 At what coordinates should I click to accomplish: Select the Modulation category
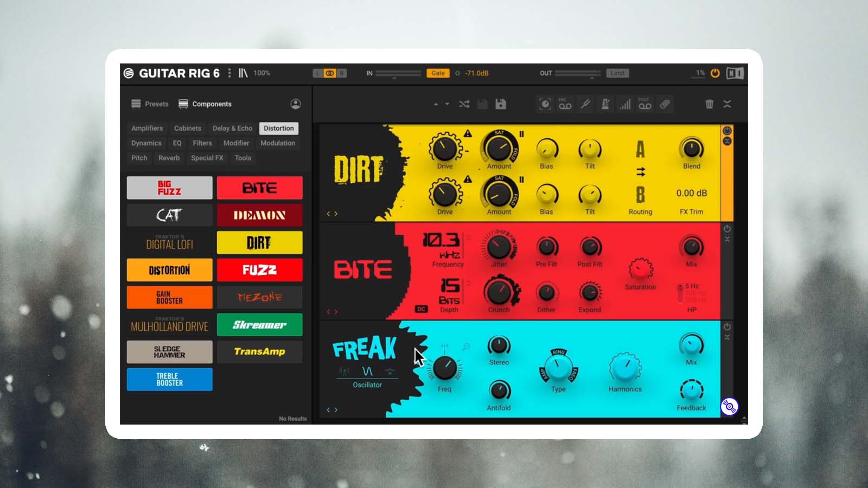click(x=278, y=143)
